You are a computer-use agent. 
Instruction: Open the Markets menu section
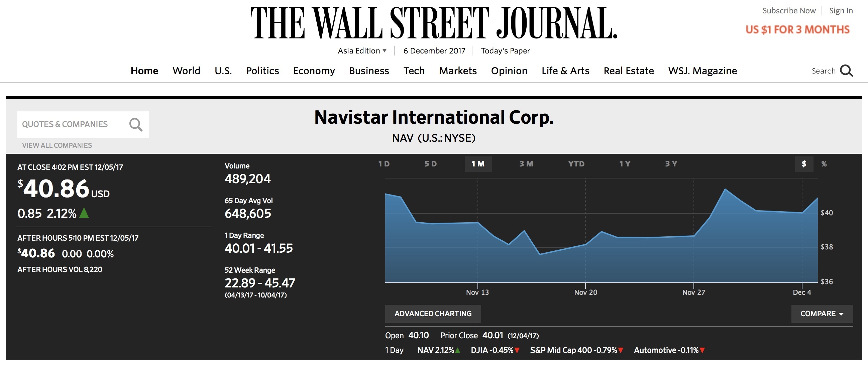click(458, 71)
